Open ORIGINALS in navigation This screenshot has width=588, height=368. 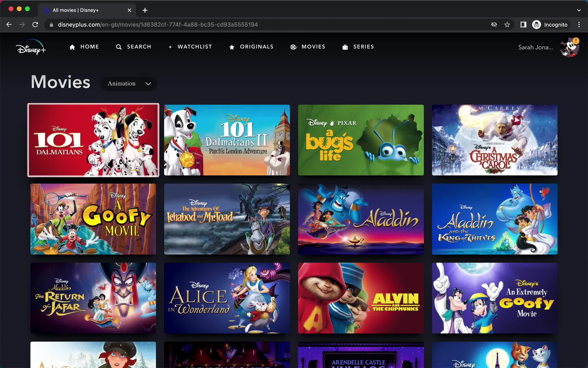point(257,47)
